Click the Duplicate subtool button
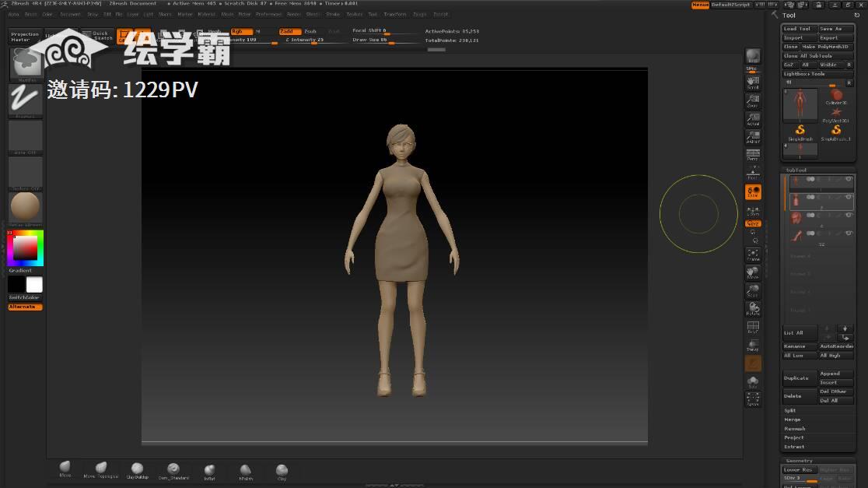 tap(799, 378)
